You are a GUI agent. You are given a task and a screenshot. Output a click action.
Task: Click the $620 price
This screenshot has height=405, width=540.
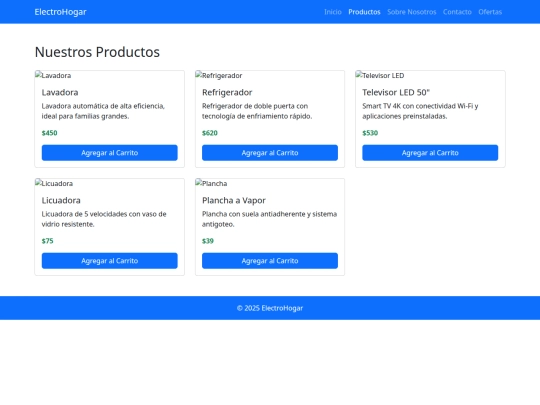click(x=210, y=133)
